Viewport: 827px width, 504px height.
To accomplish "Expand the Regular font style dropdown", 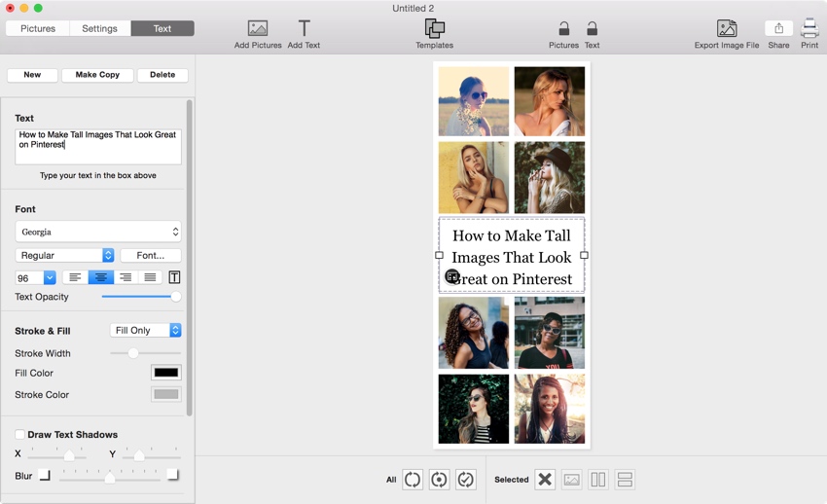I will pos(65,255).
